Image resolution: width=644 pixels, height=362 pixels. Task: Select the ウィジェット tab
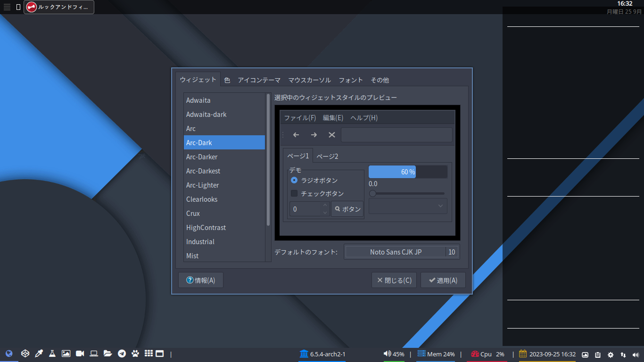pos(198,80)
